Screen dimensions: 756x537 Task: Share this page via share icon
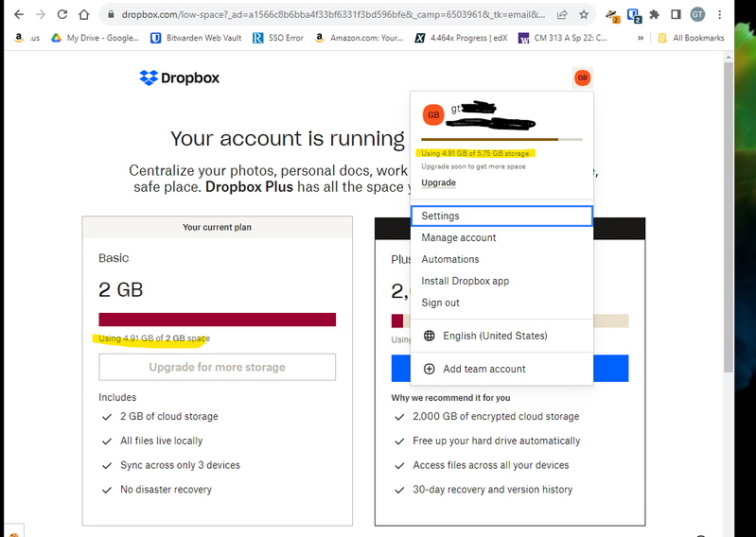click(562, 14)
